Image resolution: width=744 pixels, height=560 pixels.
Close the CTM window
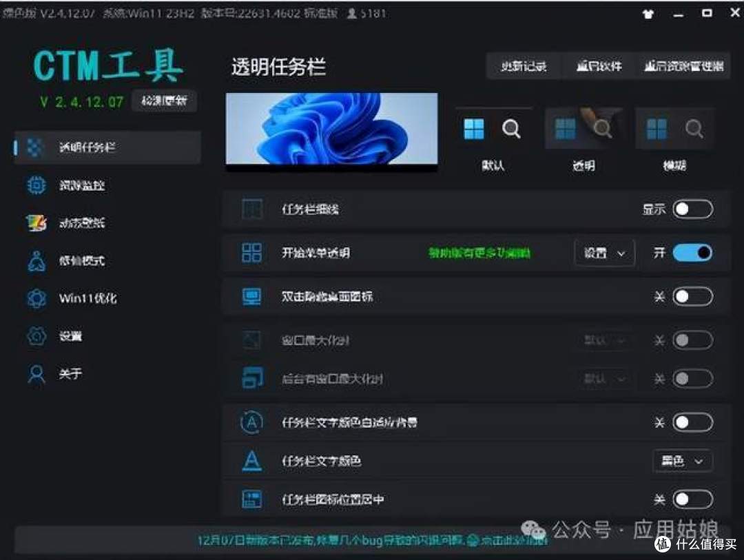pos(734,13)
